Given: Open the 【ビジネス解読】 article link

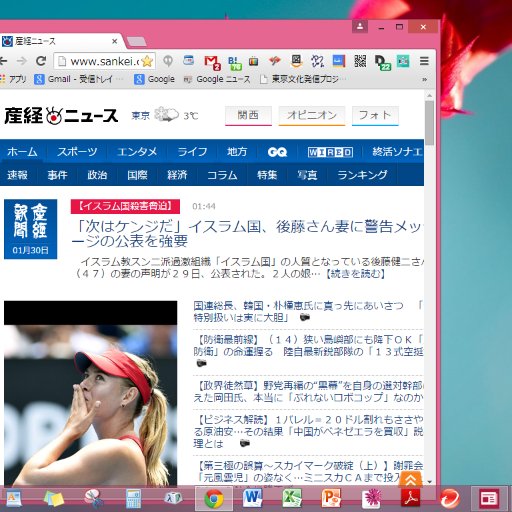Looking at the screenshot, I should (x=308, y=431).
